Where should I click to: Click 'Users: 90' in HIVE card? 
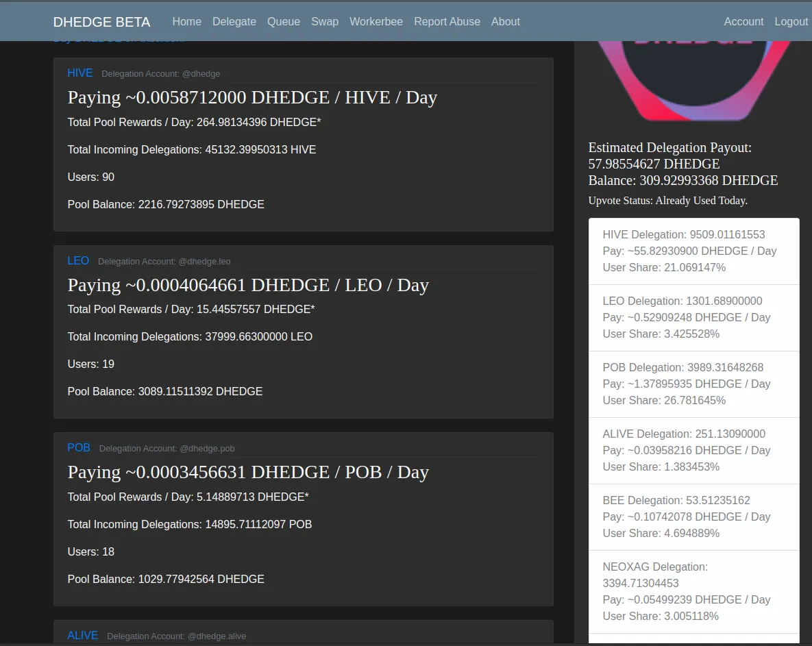(x=90, y=177)
